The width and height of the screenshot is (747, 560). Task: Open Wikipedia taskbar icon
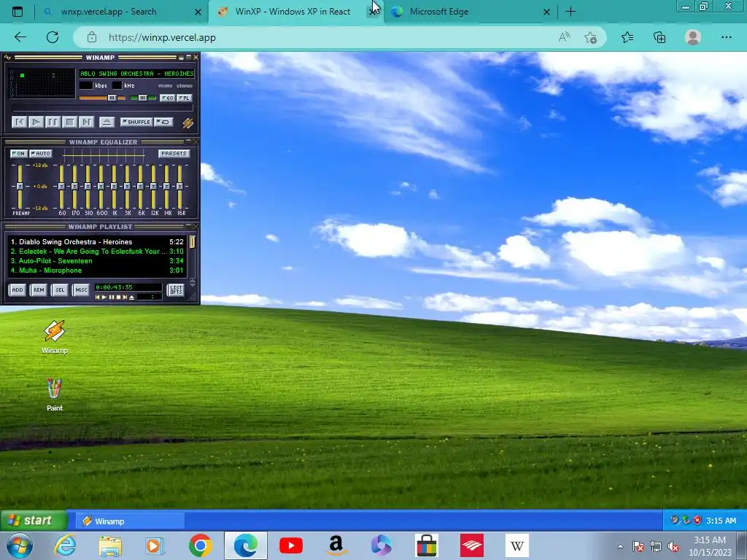(517, 545)
